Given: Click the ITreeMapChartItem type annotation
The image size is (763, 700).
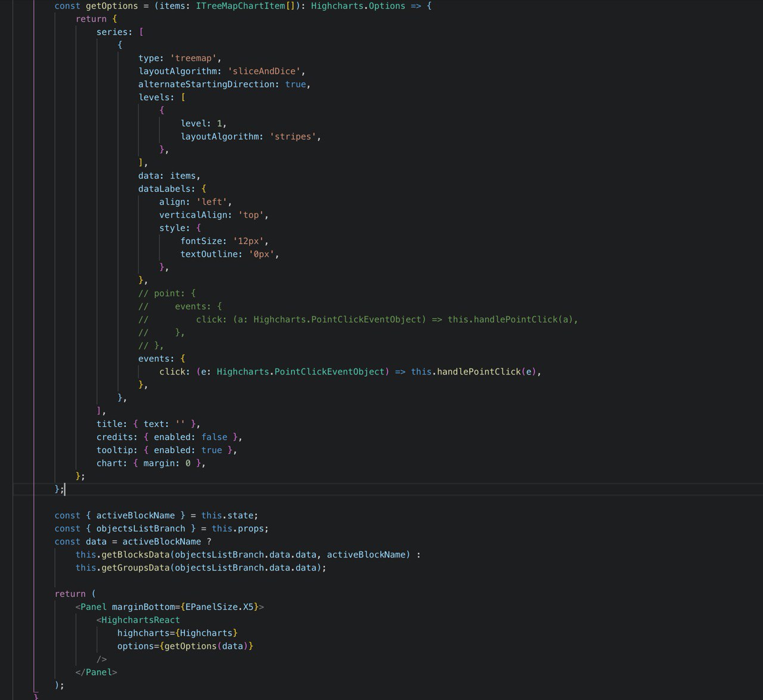Looking at the screenshot, I should 241,6.
